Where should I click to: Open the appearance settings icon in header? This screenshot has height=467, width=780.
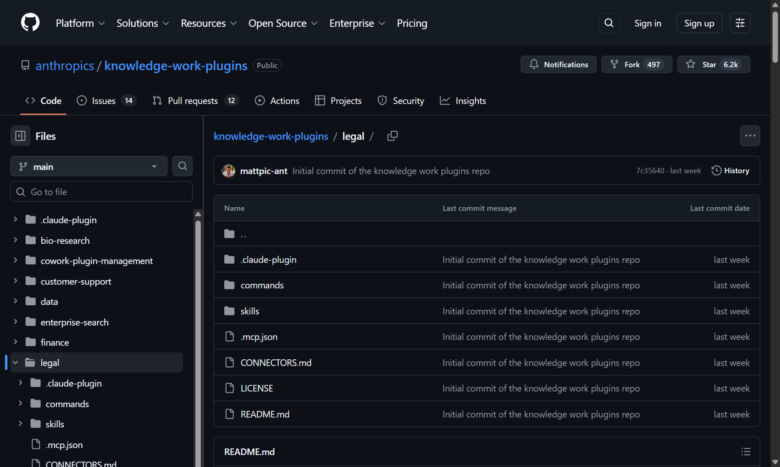(740, 23)
